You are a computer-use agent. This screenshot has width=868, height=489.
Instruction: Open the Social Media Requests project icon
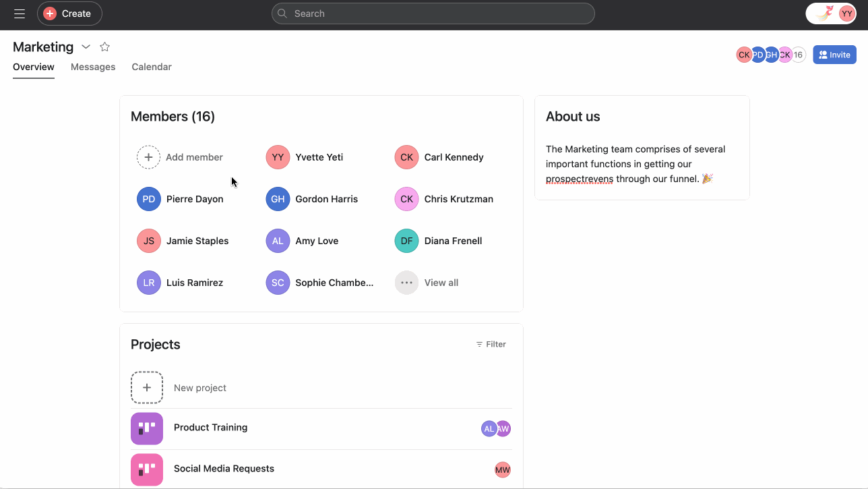click(147, 469)
